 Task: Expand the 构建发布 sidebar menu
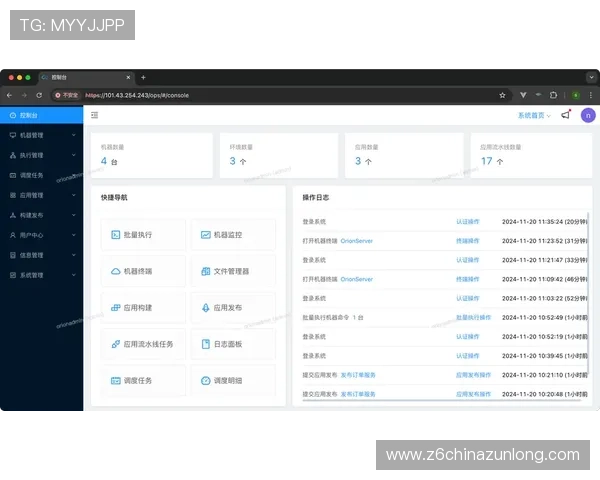coord(42,215)
